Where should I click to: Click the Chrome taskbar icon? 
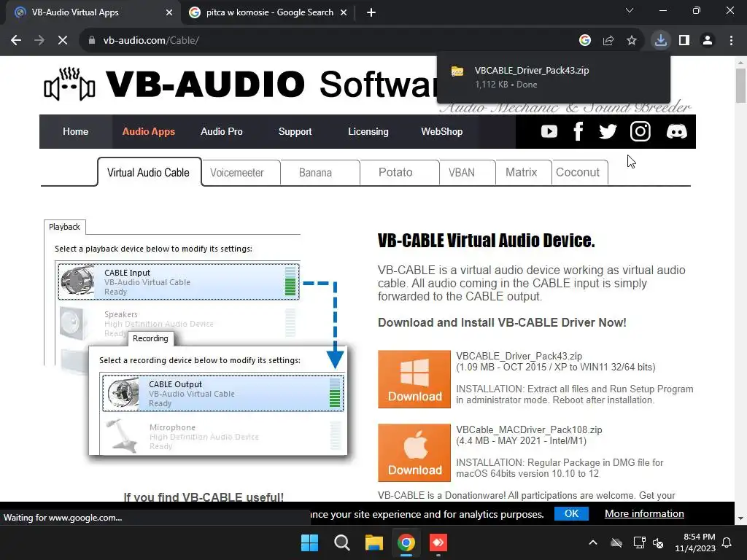tap(406, 542)
